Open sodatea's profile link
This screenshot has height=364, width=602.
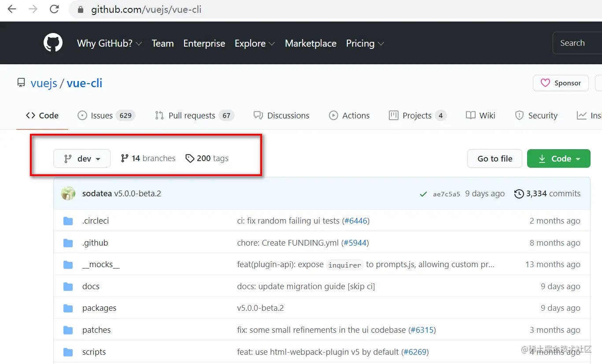click(x=97, y=194)
